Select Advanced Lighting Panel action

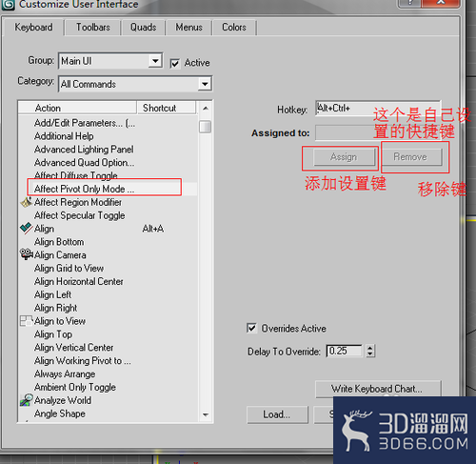[x=84, y=150]
